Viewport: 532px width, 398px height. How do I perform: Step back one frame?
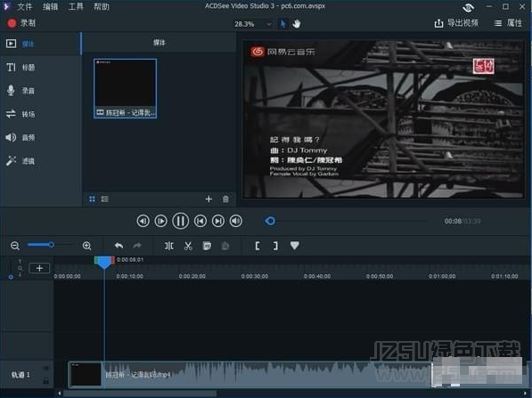[143, 221]
